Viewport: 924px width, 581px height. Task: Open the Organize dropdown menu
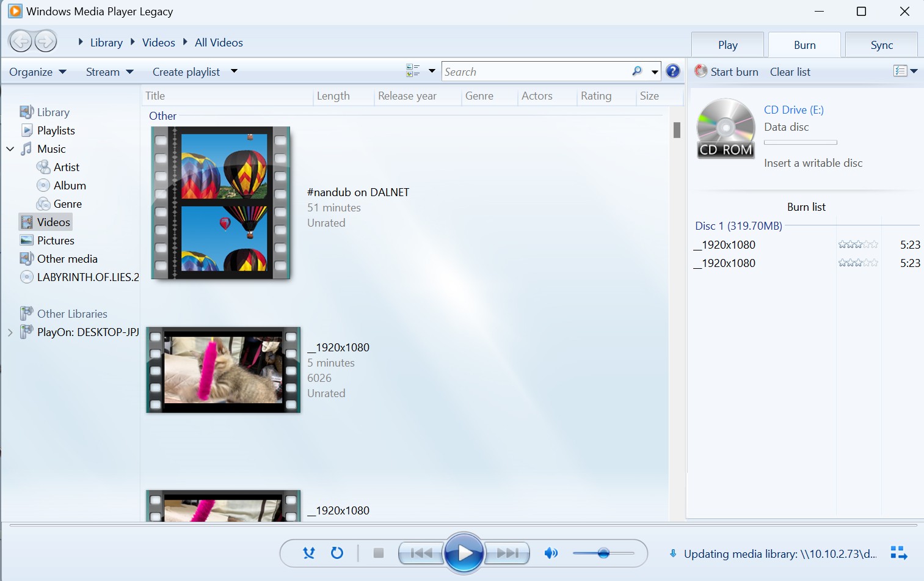pos(37,71)
